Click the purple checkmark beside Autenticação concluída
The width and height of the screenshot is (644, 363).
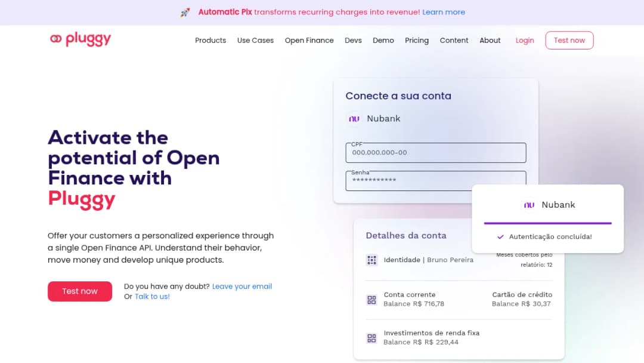point(500,237)
